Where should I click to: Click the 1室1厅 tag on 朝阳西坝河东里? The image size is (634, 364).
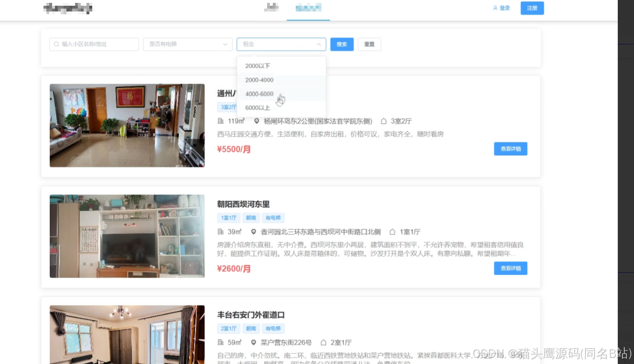(x=228, y=218)
